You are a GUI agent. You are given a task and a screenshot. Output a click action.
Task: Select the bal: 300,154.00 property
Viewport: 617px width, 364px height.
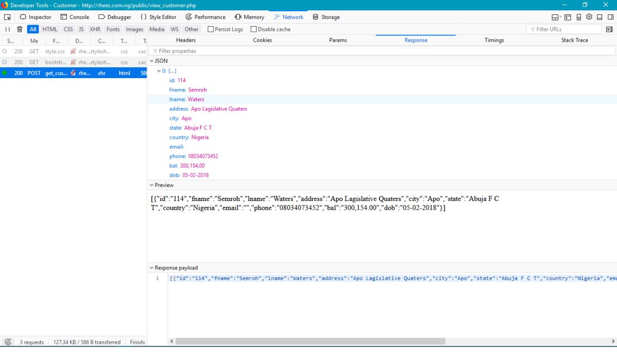pos(187,166)
